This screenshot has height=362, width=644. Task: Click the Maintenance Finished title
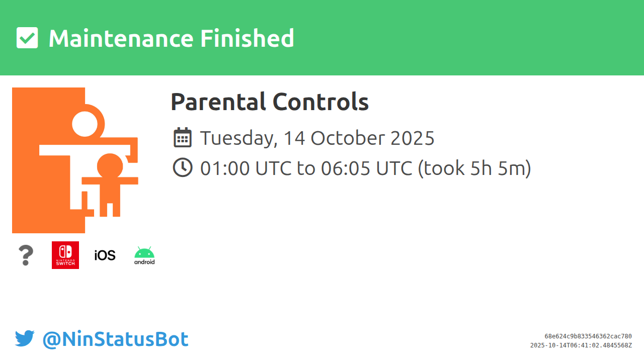(x=171, y=38)
